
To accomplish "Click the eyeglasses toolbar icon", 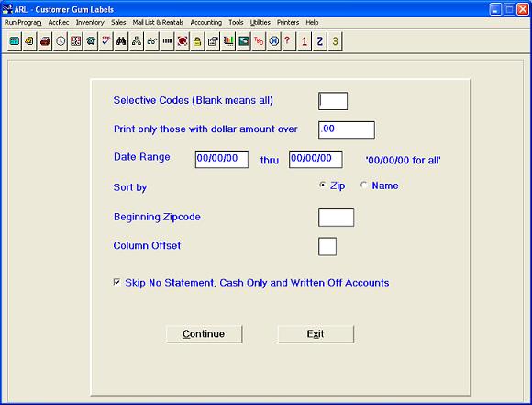I will pyautogui.click(x=151, y=41).
